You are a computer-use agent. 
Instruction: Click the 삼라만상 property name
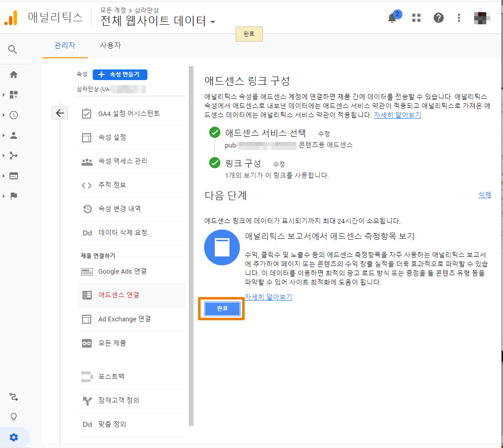pos(111,89)
